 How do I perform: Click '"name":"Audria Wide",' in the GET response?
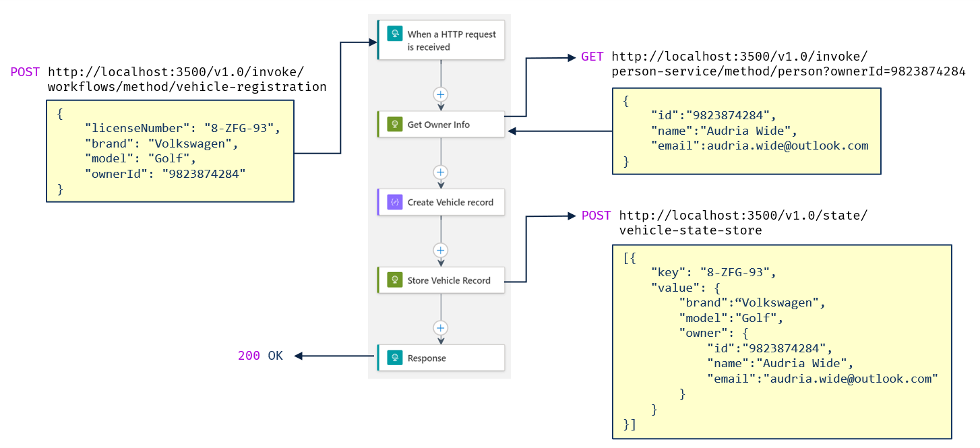[725, 131]
